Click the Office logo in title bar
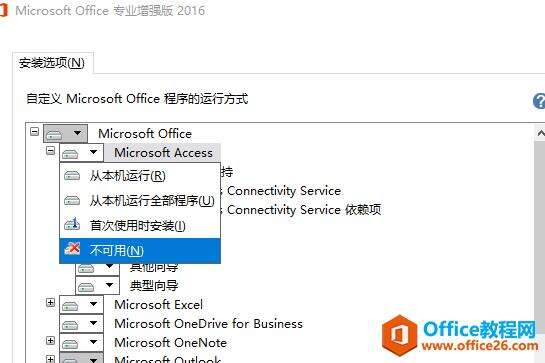 coord(3,10)
